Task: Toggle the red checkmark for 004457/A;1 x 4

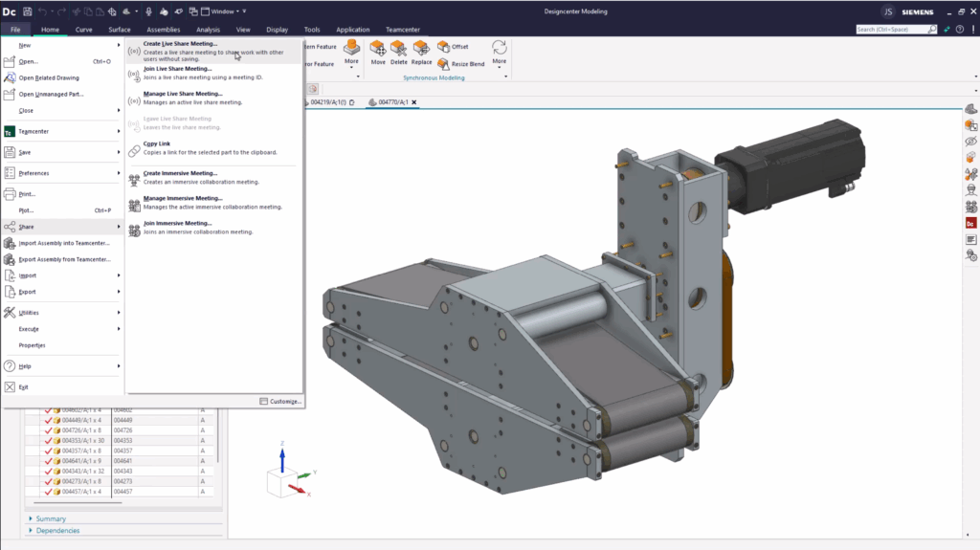Action: coord(48,492)
